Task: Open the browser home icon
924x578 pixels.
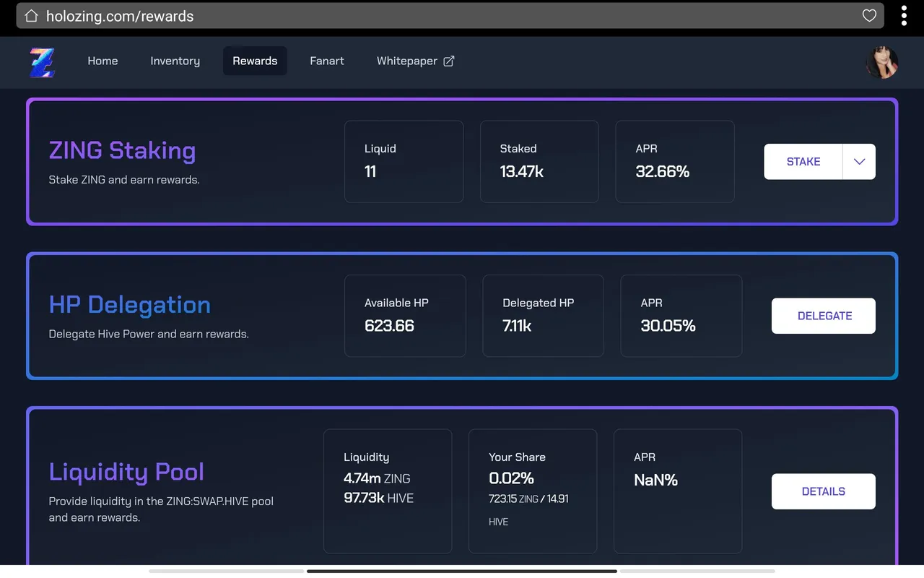Action: [x=31, y=16]
